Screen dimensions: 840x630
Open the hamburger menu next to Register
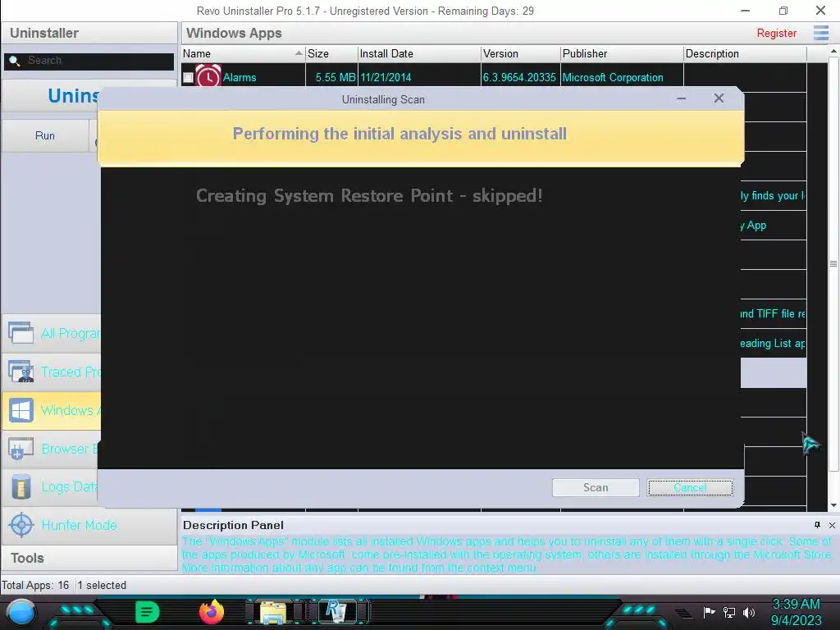tap(820, 33)
